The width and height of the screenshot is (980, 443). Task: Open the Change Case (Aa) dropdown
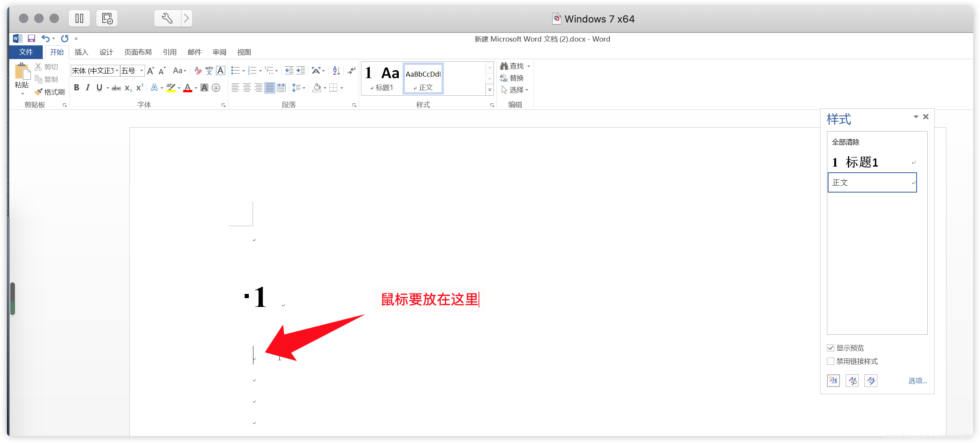point(179,71)
